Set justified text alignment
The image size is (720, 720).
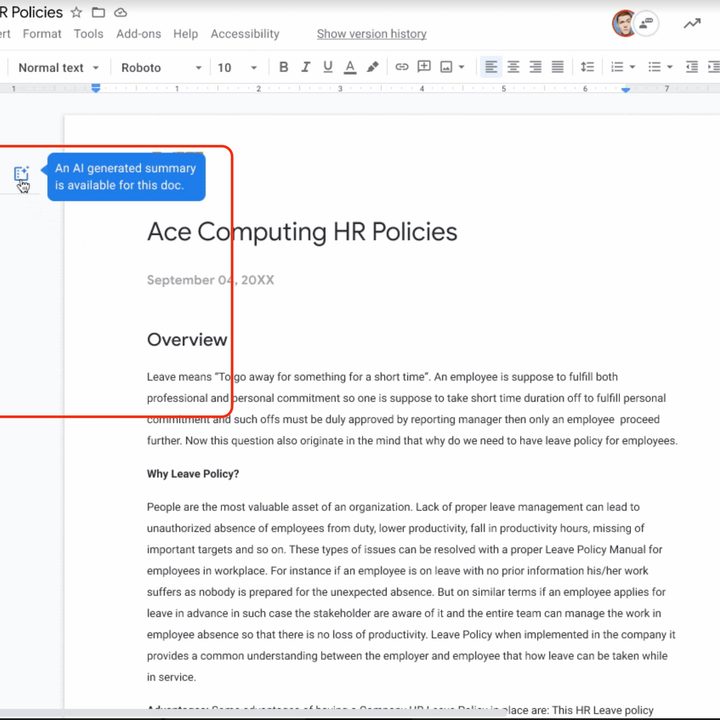click(x=557, y=68)
